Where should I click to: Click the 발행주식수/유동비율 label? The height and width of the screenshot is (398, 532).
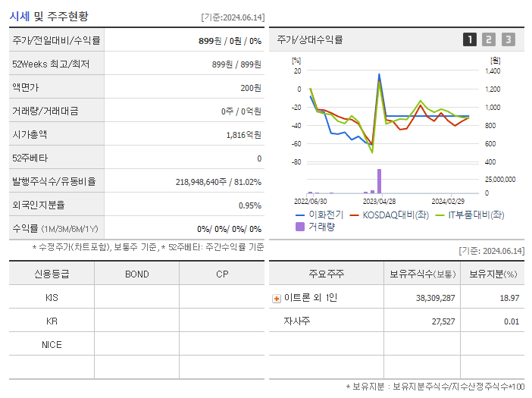click(54, 181)
